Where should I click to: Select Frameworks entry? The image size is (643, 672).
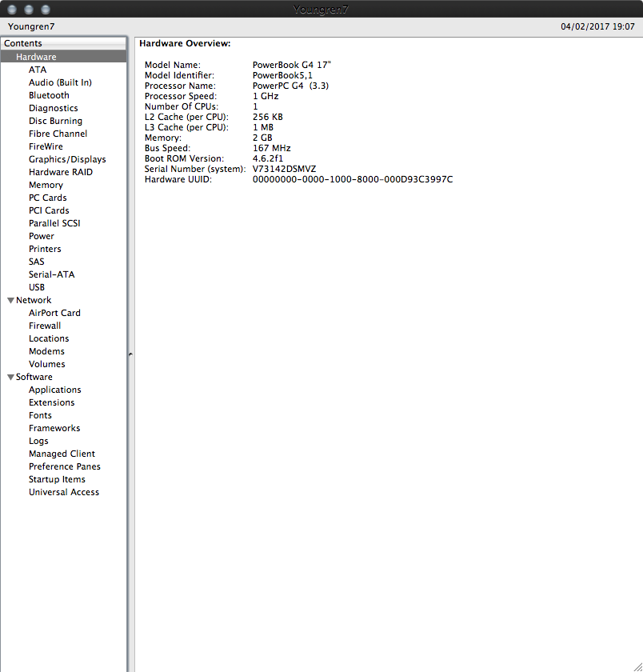pos(54,428)
